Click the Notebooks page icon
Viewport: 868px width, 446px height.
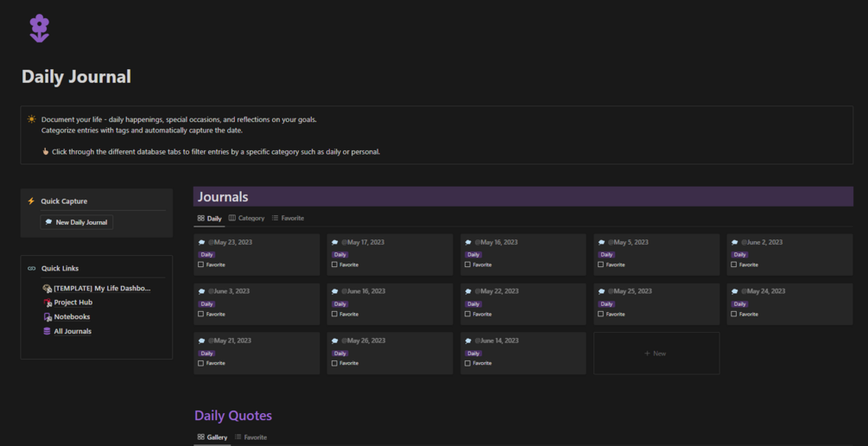(x=48, y=317)
